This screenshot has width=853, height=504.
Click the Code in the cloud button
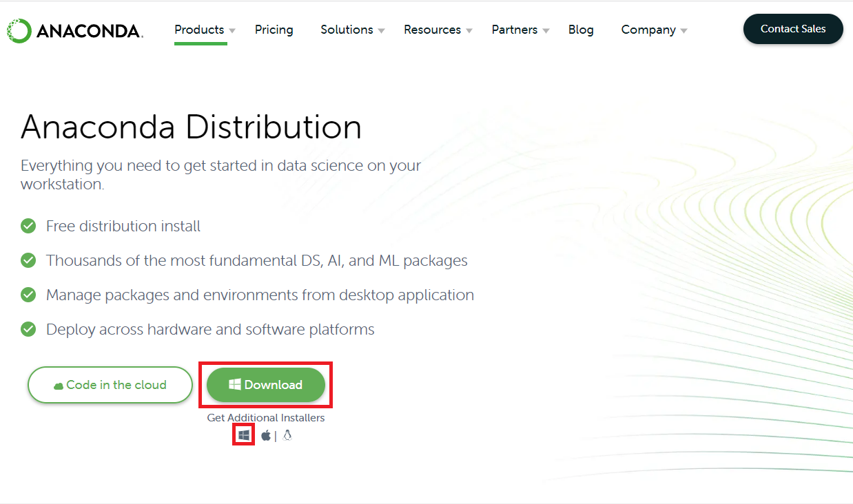tap(110, 385)
